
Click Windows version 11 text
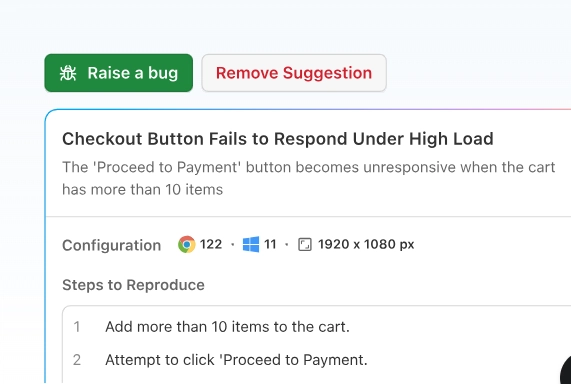270,244
